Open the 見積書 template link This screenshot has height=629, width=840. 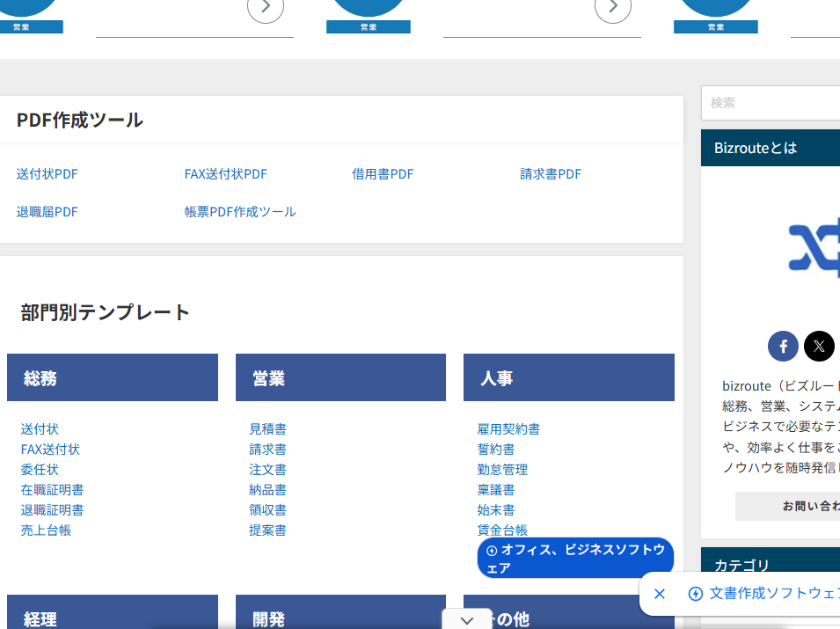pos(267,429)
